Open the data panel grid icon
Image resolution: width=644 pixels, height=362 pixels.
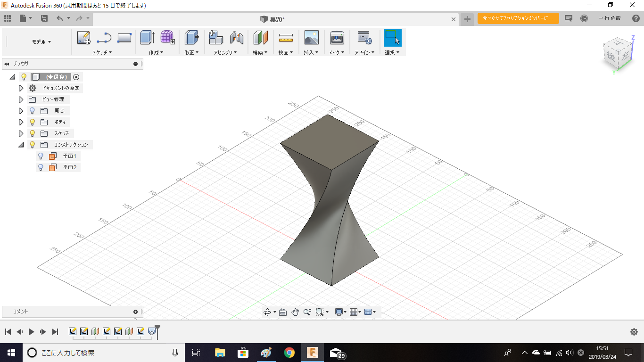click(7, 18)
